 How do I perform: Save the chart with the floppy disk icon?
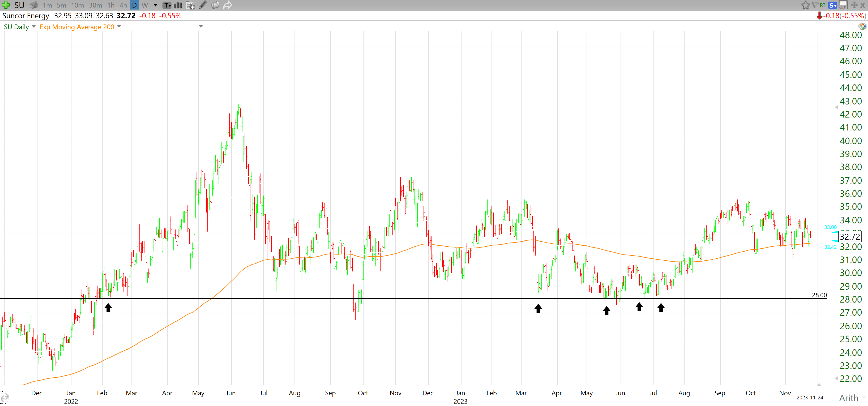coord(843,5)
